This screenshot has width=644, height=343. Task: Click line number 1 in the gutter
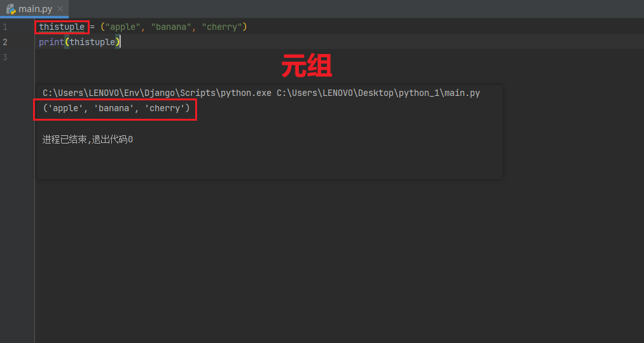pyautogui.click(x=5, y=27)
